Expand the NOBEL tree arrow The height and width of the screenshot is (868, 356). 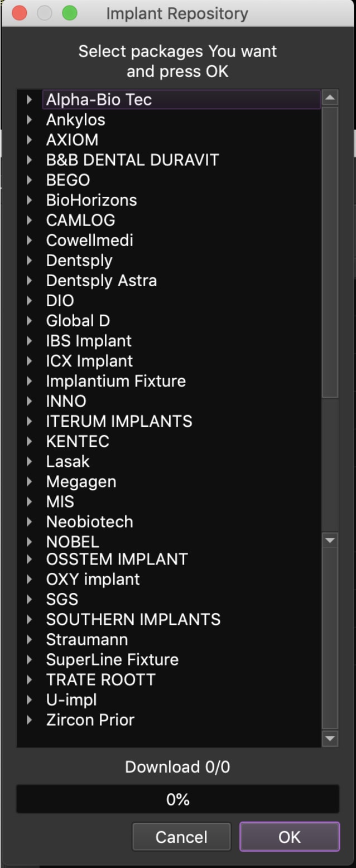pos(30,542)
